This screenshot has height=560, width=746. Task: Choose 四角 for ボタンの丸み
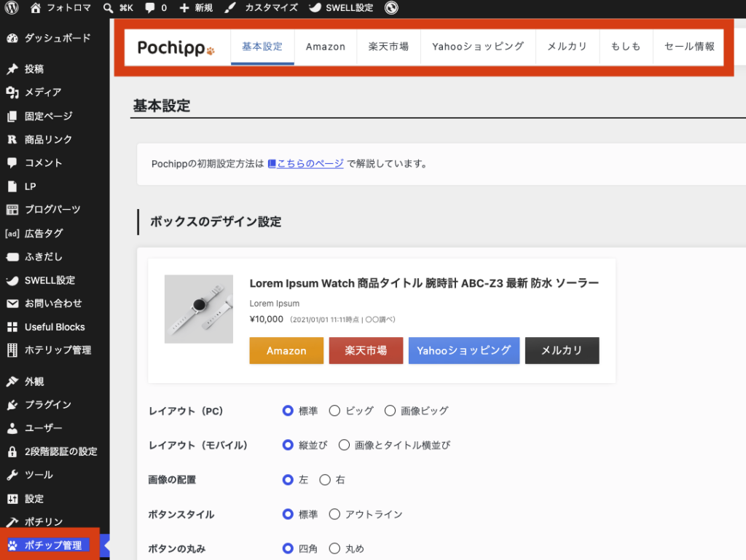coord(287,548)
